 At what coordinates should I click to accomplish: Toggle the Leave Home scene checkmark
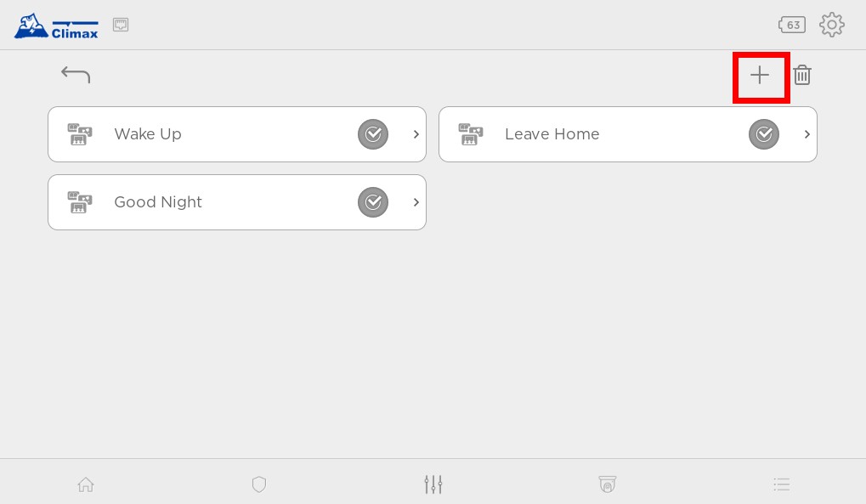tap(764, 134)
